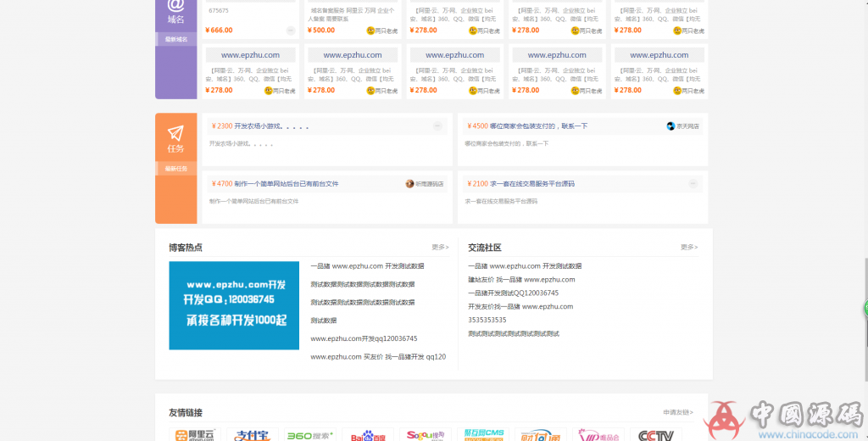Click the @ 域名 category icon
Viewport: 868px width, 441px height.
[175, 6]
